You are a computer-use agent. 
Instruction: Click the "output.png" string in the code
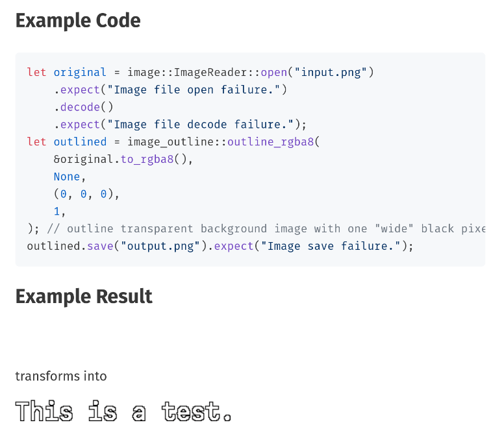click(x=160, y=246)
